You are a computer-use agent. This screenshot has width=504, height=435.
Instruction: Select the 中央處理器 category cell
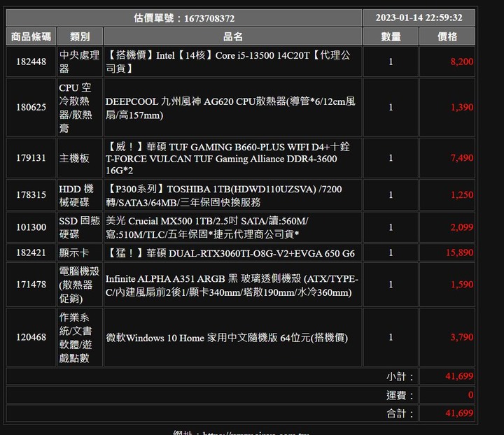[x=80, y=62]
